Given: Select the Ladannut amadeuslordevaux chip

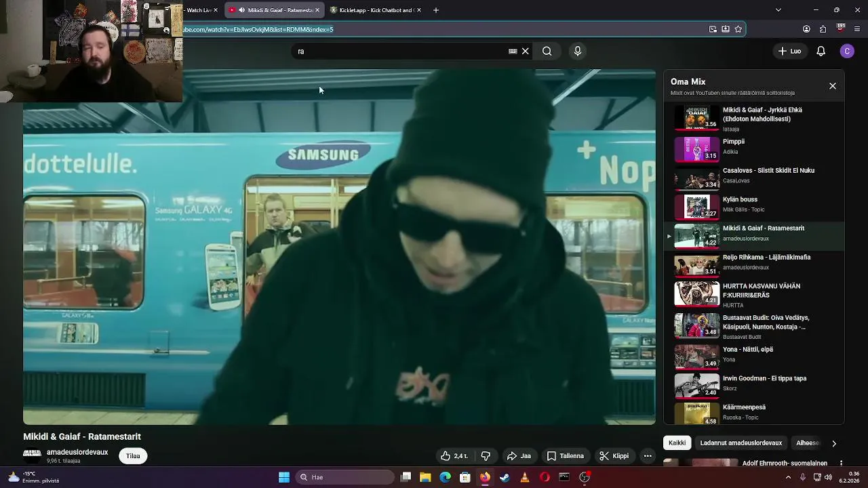Looking at the screenshot, I should point(741,443).
